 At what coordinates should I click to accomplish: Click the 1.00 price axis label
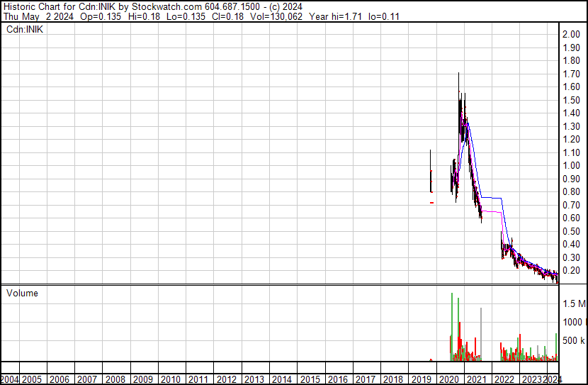pos(571,165)
